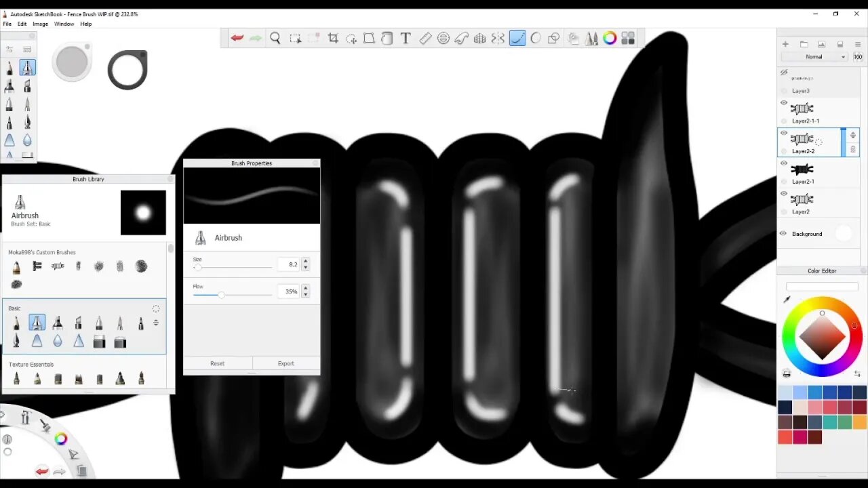Select the Crop tool

click(x=333, y=39)
